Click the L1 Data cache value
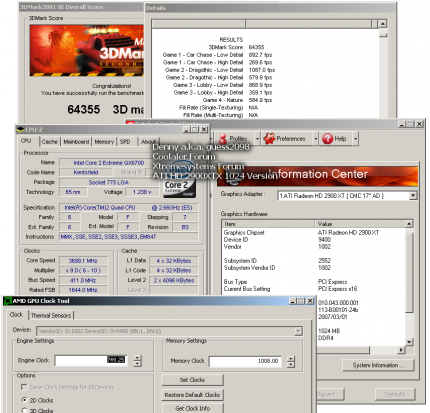430x413 pixels. tap(174, 261)
